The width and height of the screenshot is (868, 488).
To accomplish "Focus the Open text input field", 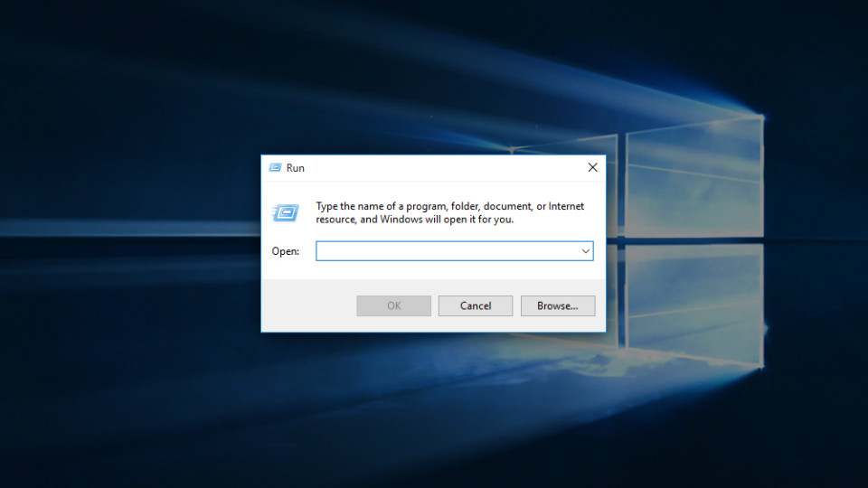I will click(455, 251).
